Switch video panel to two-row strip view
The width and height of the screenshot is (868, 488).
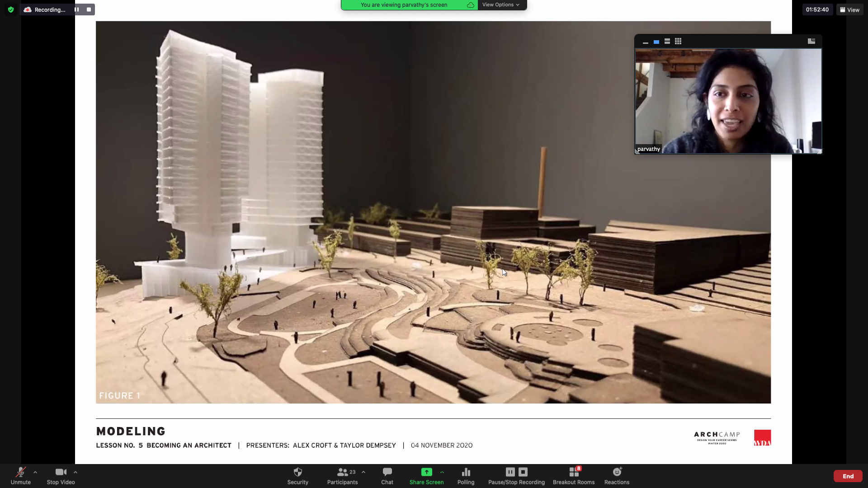667,42
